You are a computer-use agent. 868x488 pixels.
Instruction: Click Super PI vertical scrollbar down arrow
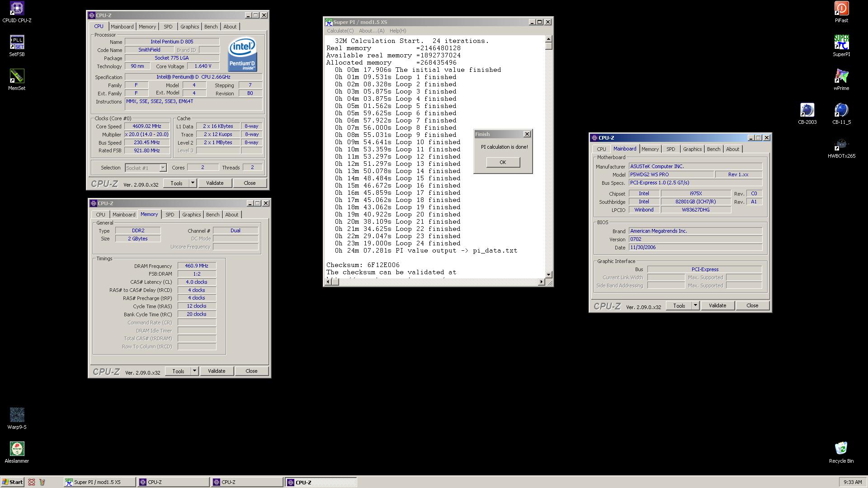coord(549,274)
